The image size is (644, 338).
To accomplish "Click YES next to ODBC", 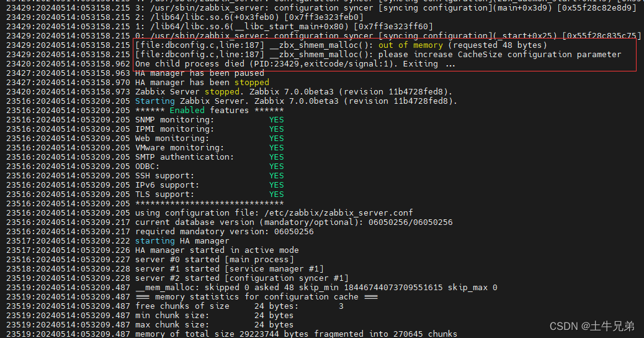I will tap(277, 166).
